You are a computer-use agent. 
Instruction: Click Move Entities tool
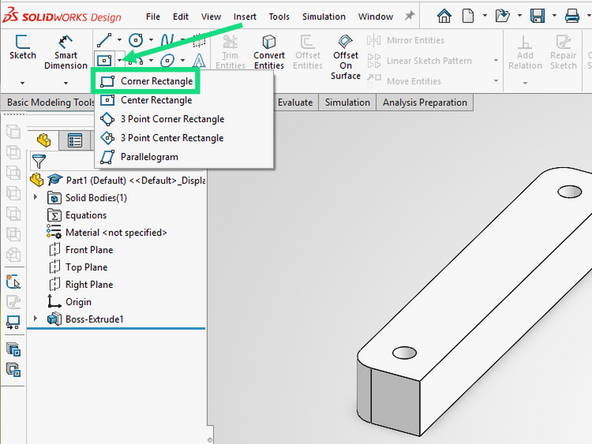pos(404,81)
